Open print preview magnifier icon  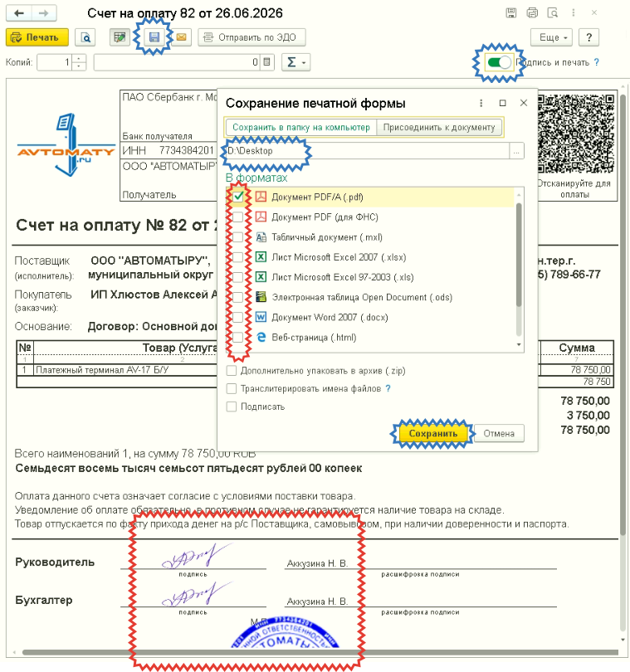pos(85,37)
